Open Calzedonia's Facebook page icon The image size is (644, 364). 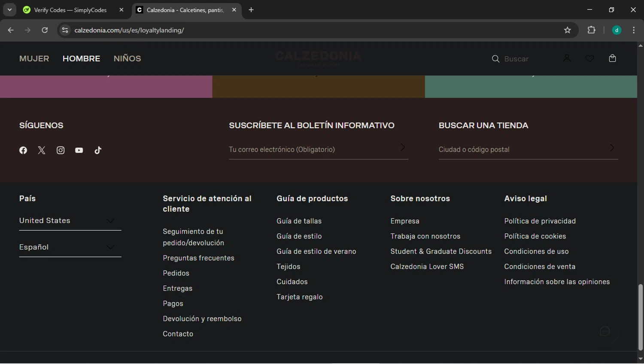tap(23, 150)
